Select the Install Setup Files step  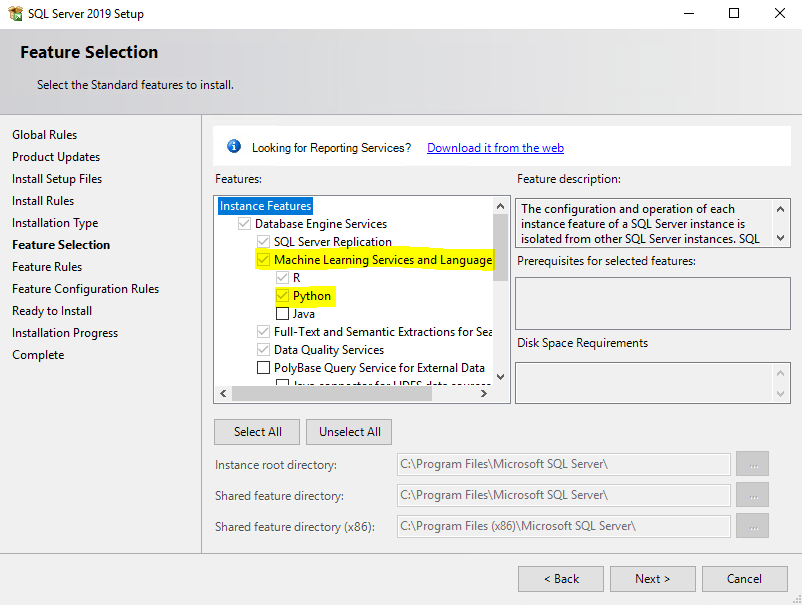pos(57,178)
